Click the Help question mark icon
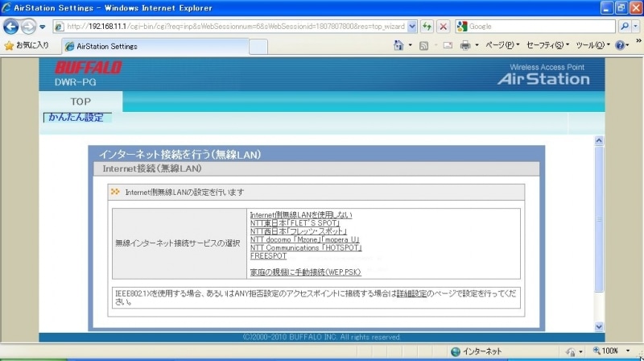 tap(620, 45)
